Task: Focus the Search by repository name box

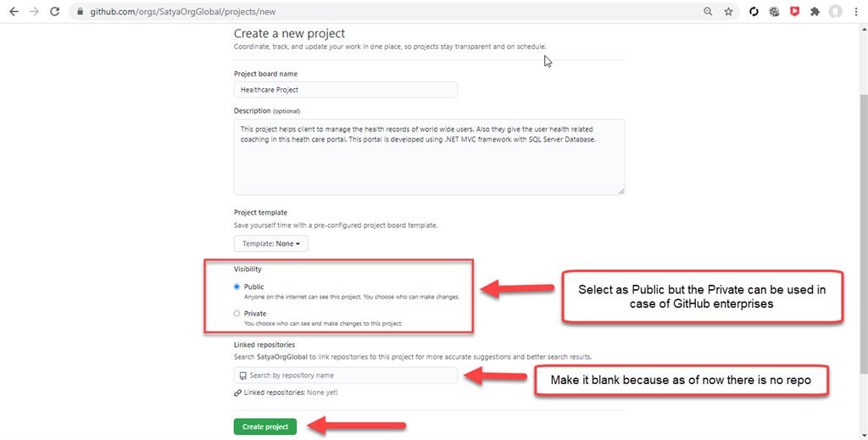Action: click(346, 375)
